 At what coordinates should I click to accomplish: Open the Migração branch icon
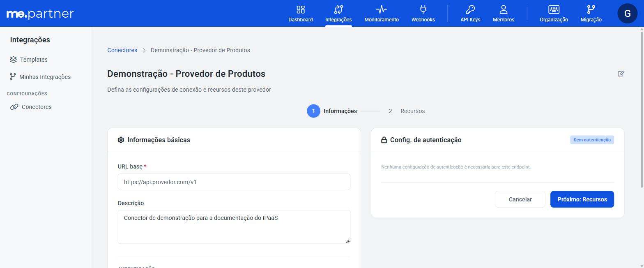click(591, 9)
